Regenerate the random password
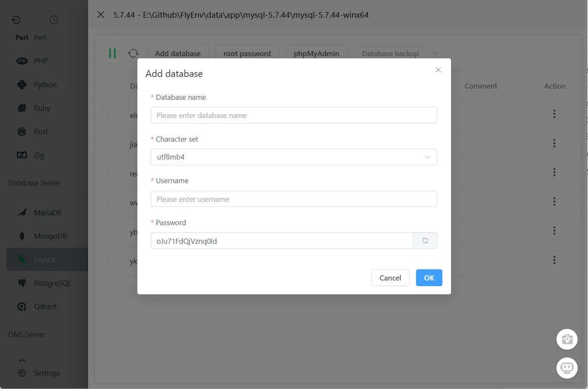The image size is (588, 389). 425,240
